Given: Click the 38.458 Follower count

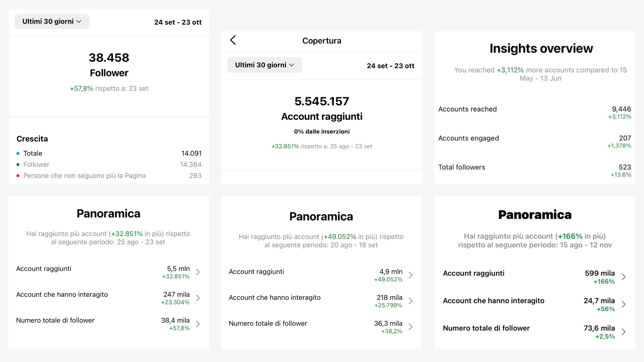Looking at the screenshot, I should point(109,58).
